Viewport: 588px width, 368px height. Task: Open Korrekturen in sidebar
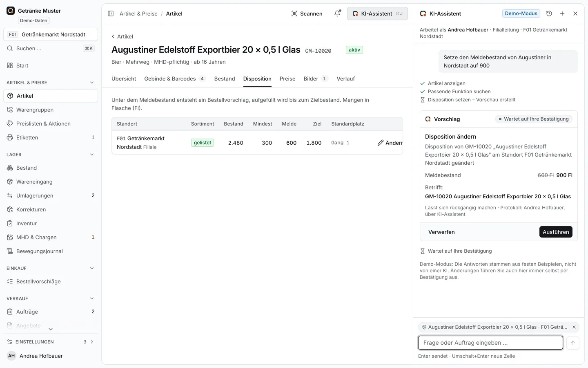coord(51,209)
